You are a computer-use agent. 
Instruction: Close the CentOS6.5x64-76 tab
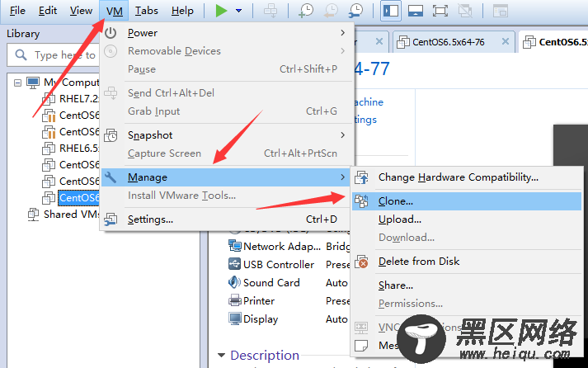(x=506, y=41)
